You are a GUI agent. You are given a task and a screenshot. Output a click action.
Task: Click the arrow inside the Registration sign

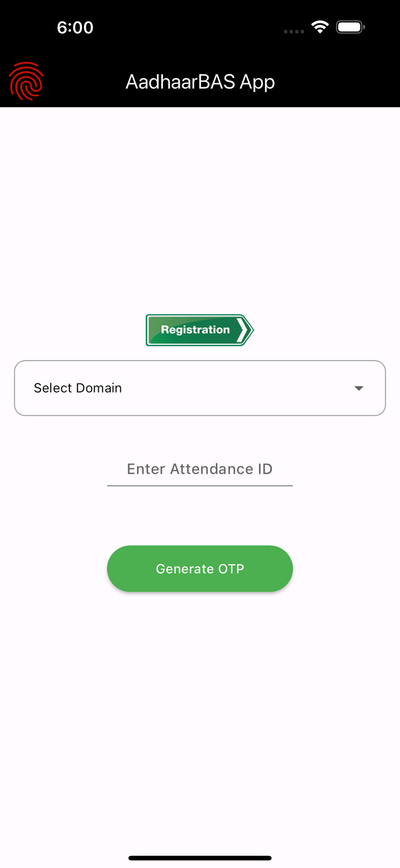[x=243, y=330]
